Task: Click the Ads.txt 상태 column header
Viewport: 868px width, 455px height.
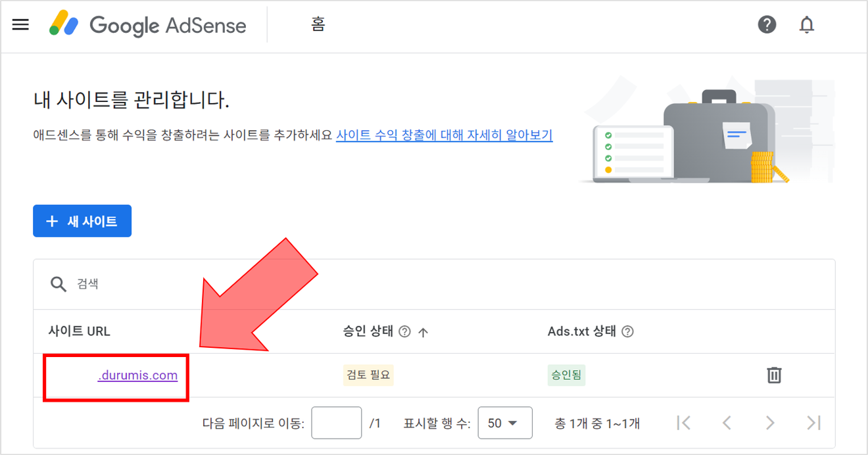Action: coord(582,331)
